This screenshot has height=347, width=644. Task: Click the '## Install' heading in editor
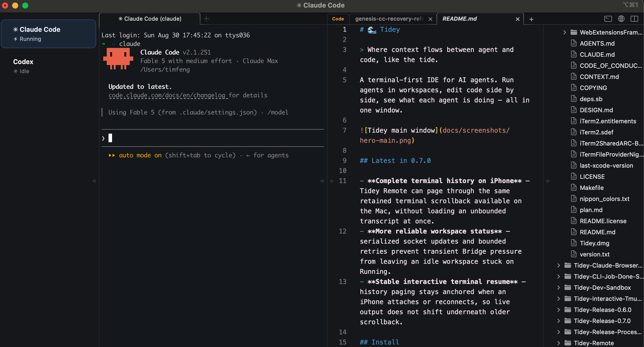pos(379,342)
